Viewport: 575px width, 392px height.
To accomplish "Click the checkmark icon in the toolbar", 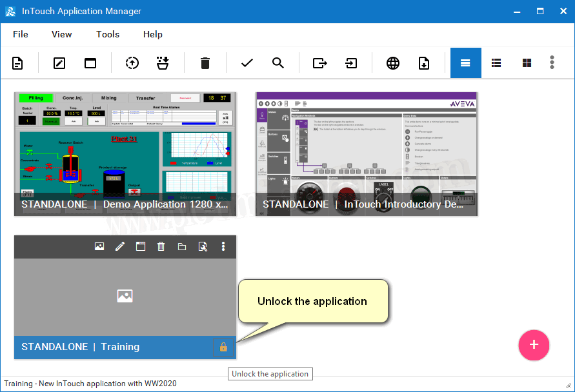I will pos(247,63).
